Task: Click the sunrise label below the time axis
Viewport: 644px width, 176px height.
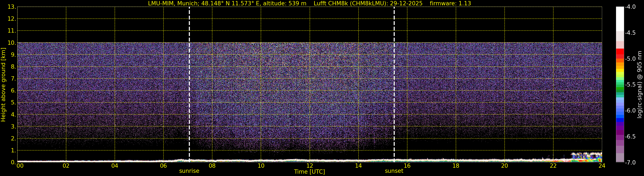Action: [189, 171]
